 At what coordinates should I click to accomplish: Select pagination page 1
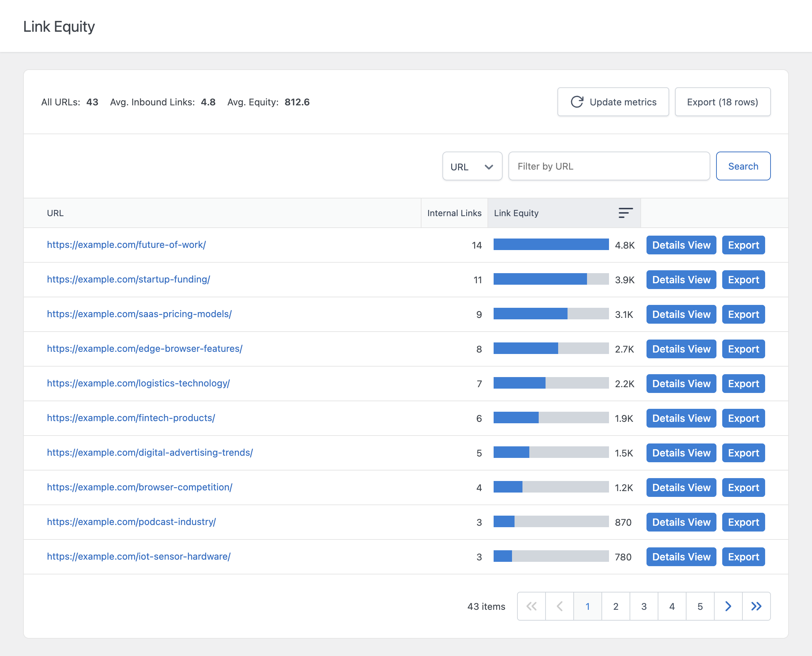(587, 606)
